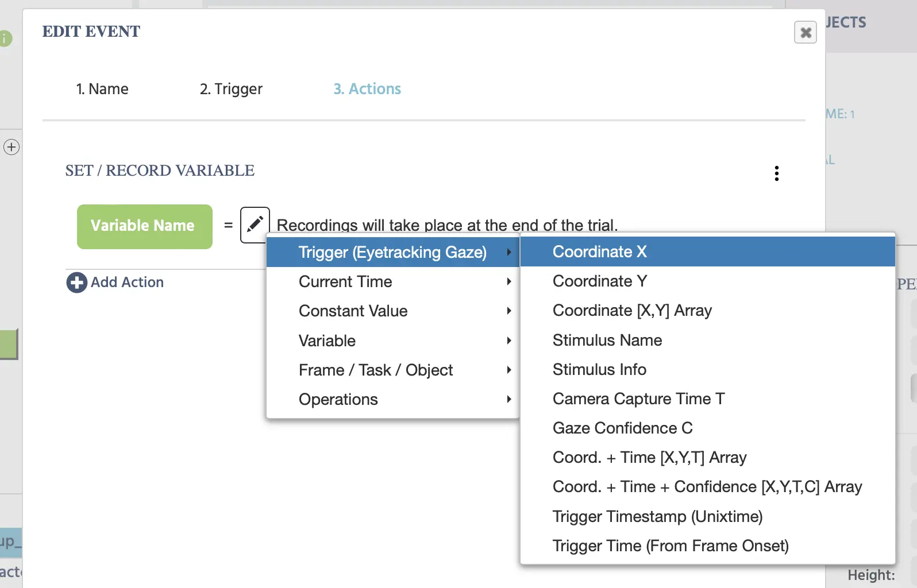This screenshot has width=917, height=588.
Task: Go to the 2. Trigger step tab
Action: [231, 89]
